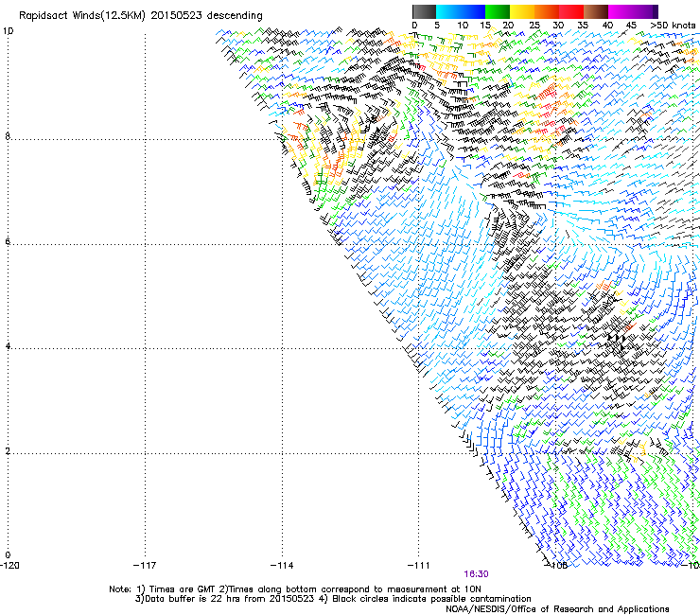Click the purple '16:30' time label

pos(476,574)
